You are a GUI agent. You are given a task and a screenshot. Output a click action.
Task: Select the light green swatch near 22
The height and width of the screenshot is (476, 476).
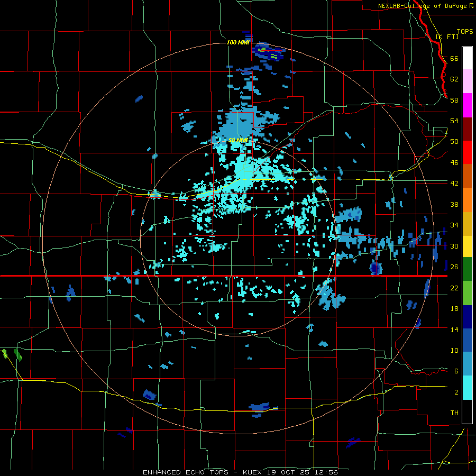click(x=467, y=293)
